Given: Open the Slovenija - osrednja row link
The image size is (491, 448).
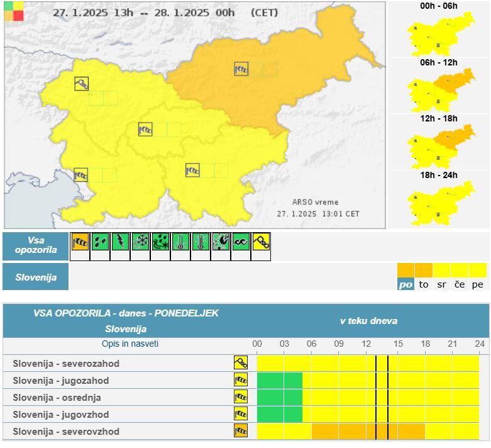Looking at the screenshot, I should 57,398.
